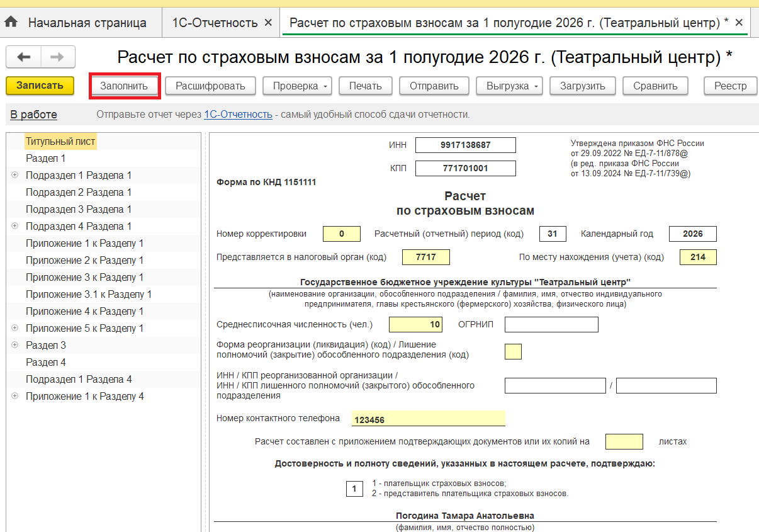Click the Форма по КНД 1151111 label

266,183
